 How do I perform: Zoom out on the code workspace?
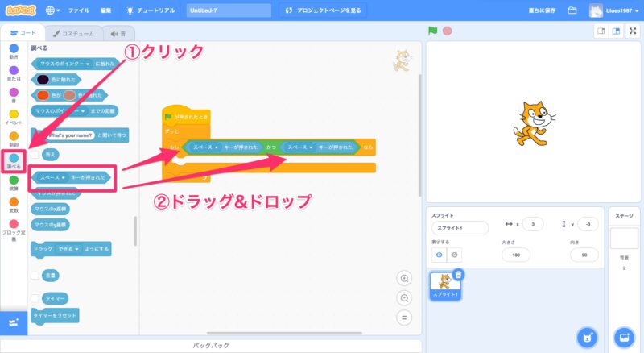pyautogui.click(x=405, y=297)
